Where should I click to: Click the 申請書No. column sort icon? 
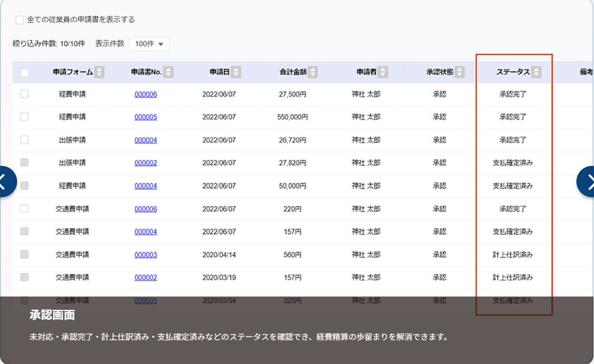[x=168, y=72]
